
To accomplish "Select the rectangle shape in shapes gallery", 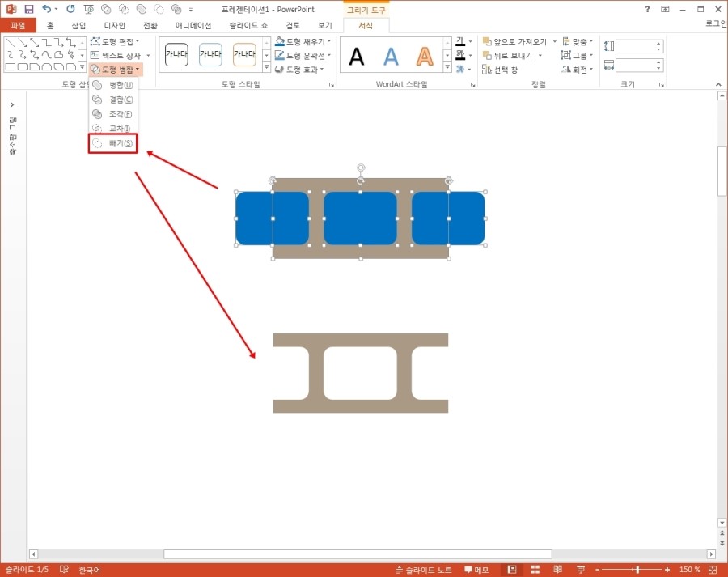I will [11, 67].
